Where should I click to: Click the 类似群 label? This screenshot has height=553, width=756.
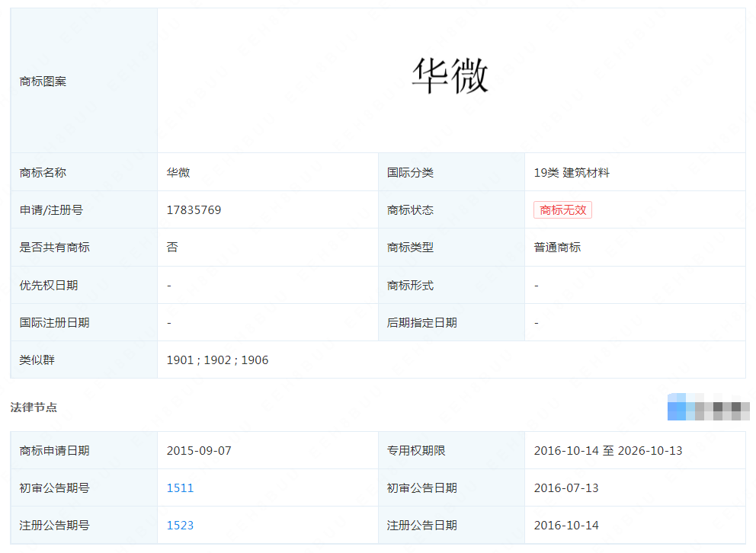pyautogui.click(x=37, y=360)
